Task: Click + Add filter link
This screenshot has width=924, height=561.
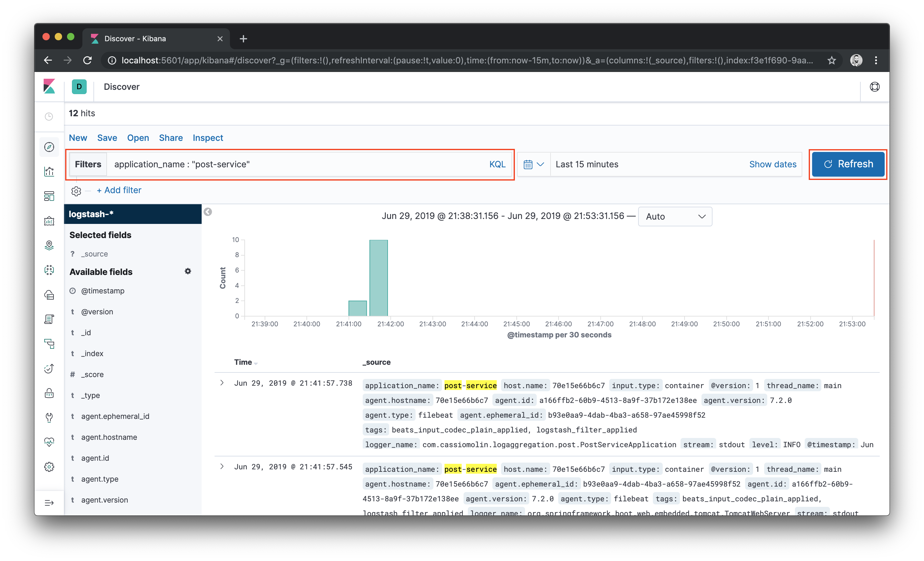Action: 119,190
